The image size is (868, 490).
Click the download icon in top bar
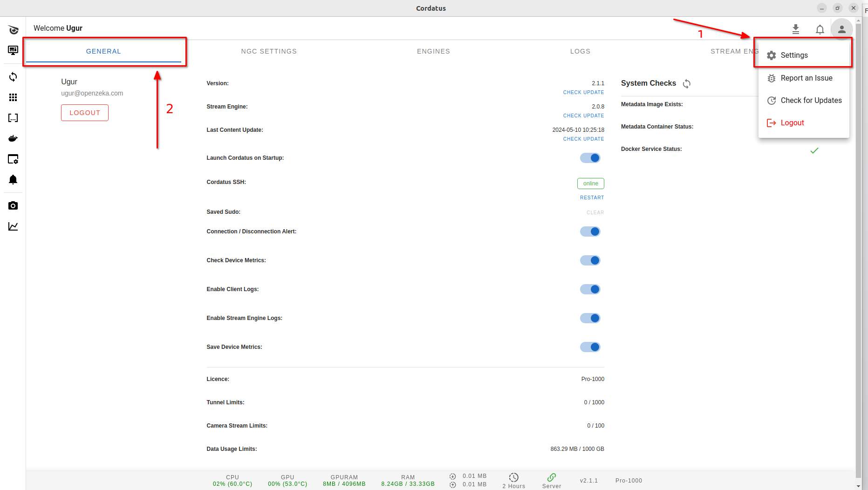point(796,29)
